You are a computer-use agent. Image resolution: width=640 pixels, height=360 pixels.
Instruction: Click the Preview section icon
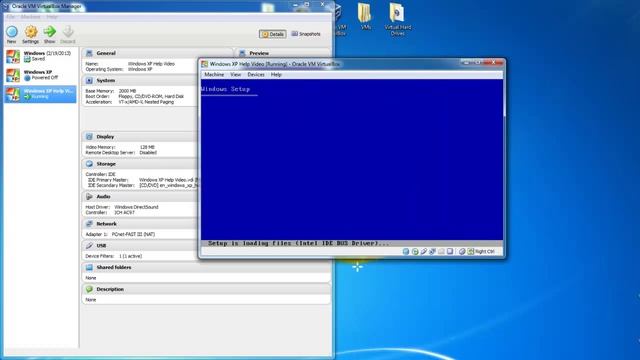242,53
